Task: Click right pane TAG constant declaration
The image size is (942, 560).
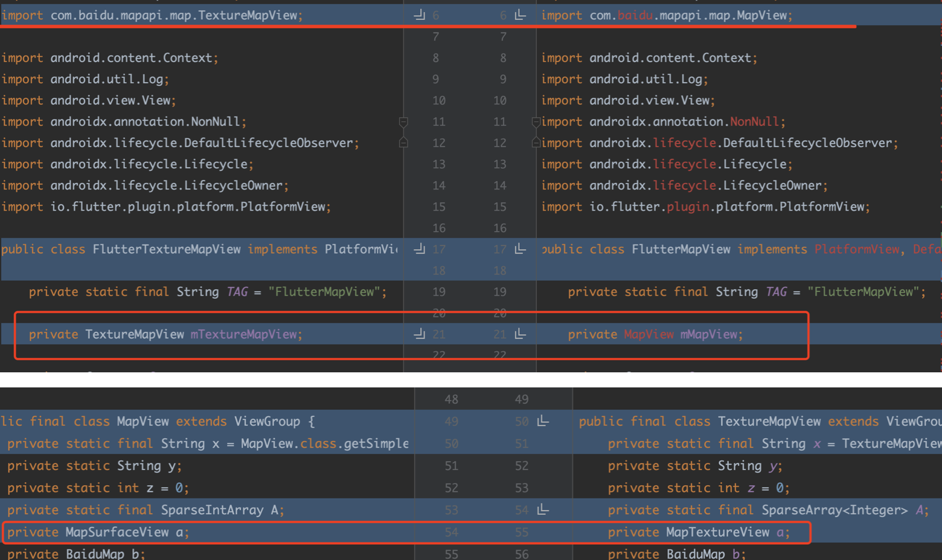Action: tap(747, 292)
